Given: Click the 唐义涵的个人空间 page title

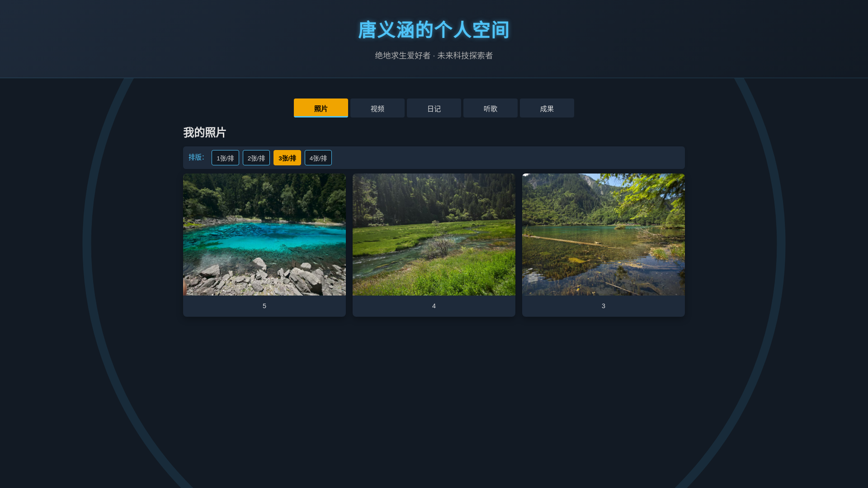Looking at the screenshot, I should coord(434,30).
